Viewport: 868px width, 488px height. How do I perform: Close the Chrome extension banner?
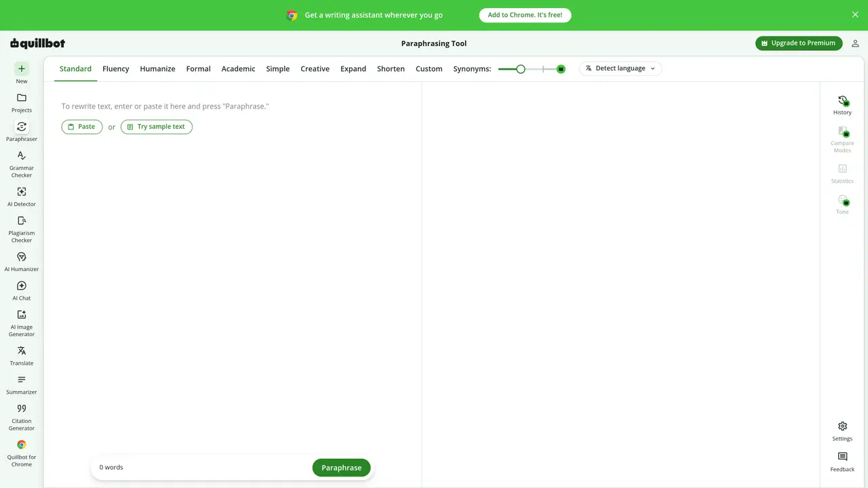point(855,15)
